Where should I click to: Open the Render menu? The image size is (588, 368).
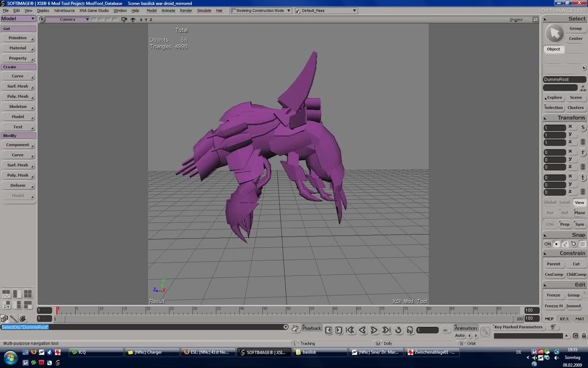185,10
